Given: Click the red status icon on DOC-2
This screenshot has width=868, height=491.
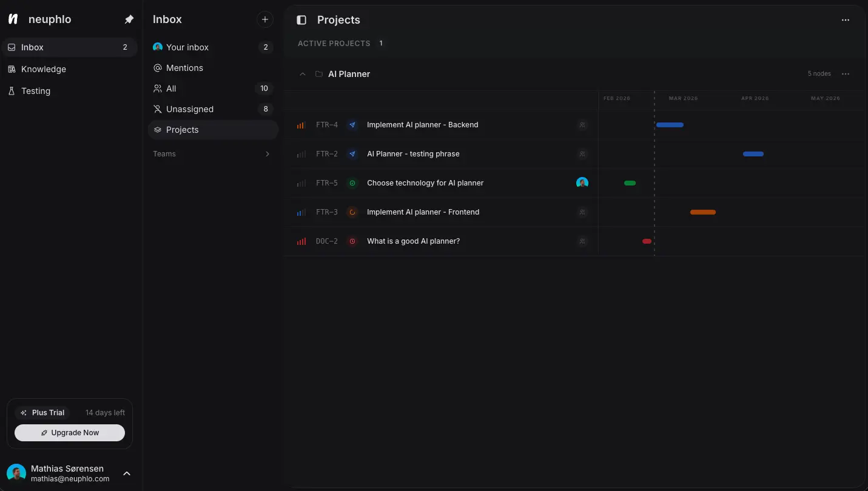Looking at the screenshot, I should coord(352,241).
